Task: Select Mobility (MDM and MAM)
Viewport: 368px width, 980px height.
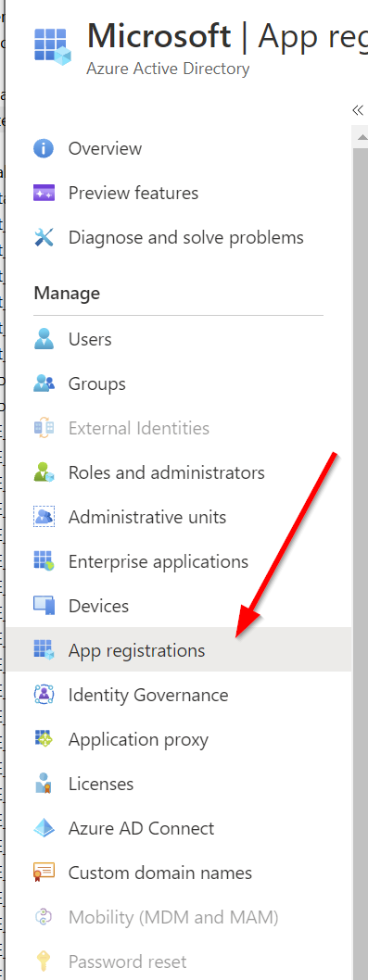Action: click(180, 917)
